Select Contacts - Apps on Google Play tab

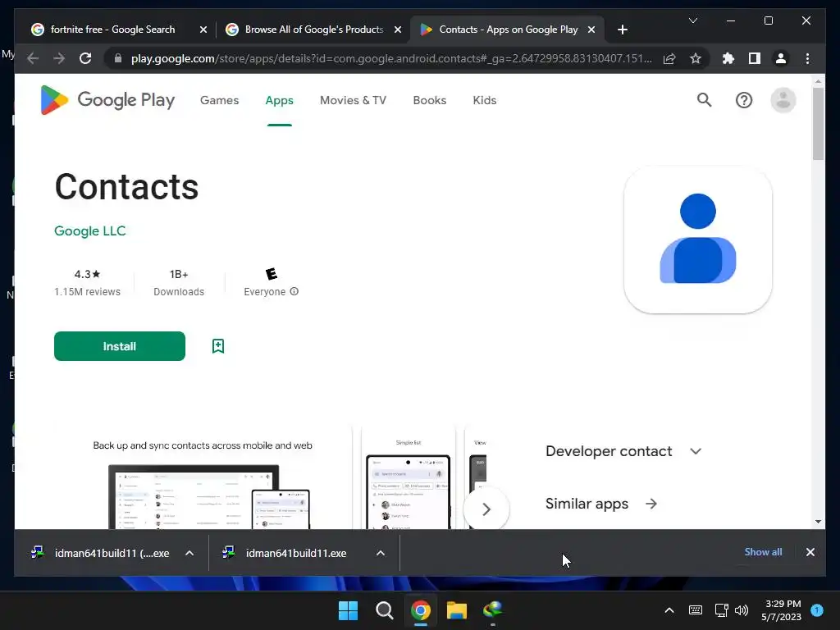(508, 30)
